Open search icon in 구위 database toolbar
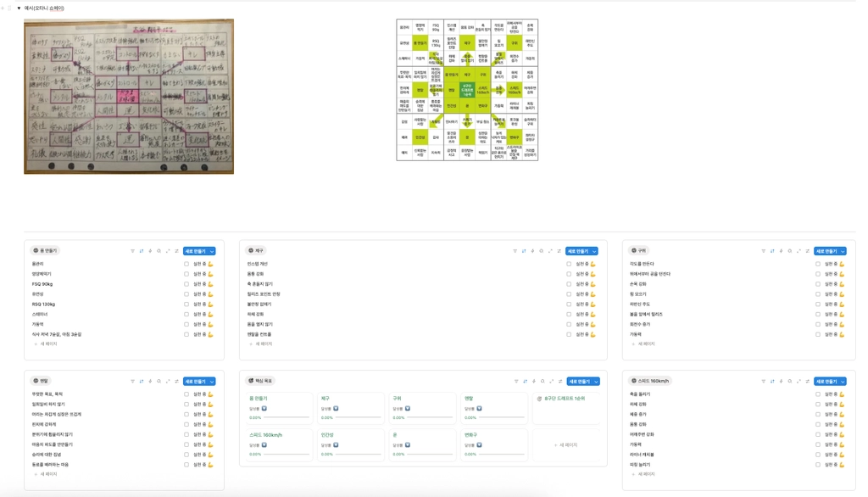This screenshot has width=868, height=497. tap(790, 251)
